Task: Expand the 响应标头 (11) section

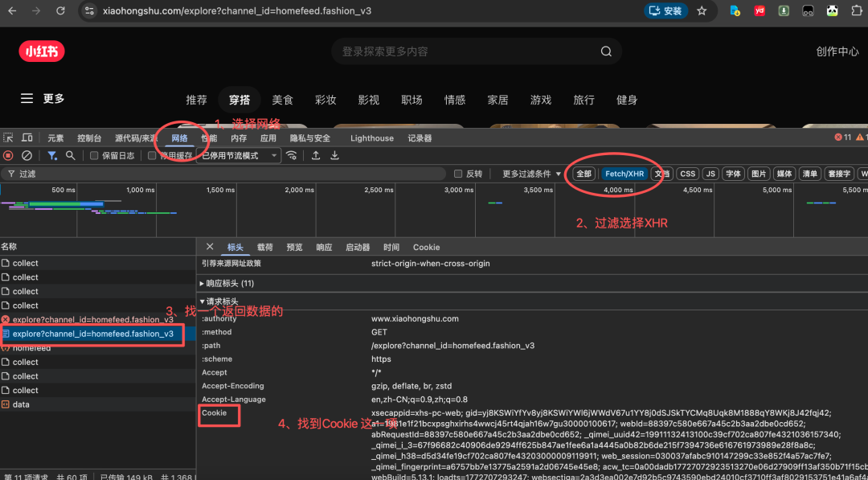Action: coord(227,284)
